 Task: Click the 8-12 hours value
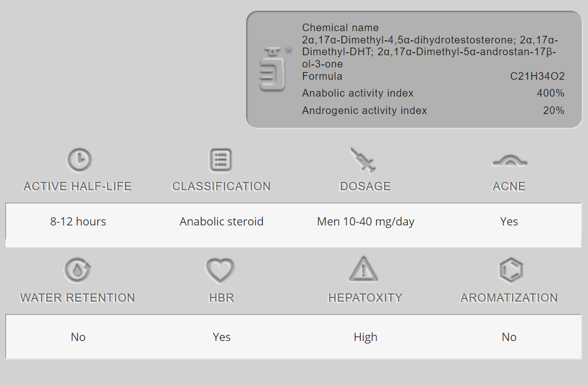(78, 222)
